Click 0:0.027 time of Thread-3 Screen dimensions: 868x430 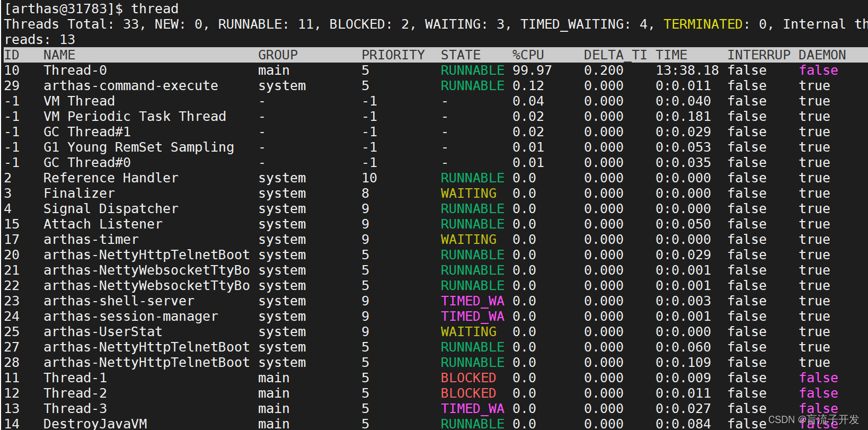pyautogui.click(x=683, y=409)
